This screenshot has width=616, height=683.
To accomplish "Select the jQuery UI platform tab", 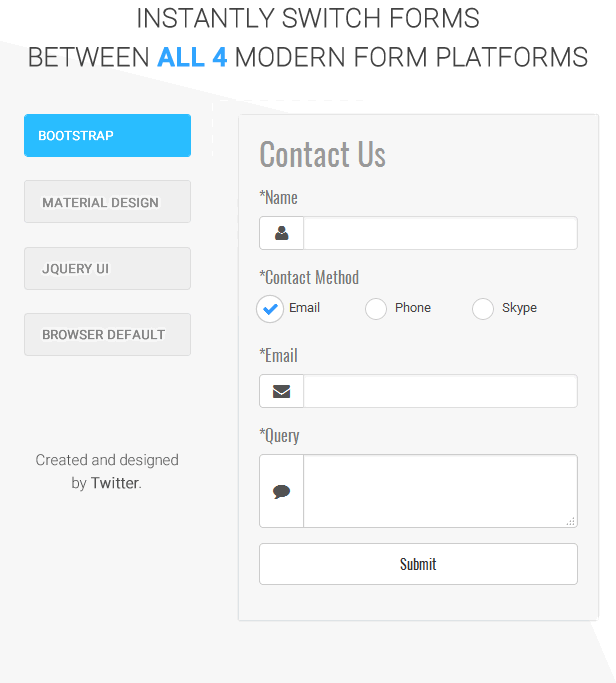I will [x=107, y=269].
